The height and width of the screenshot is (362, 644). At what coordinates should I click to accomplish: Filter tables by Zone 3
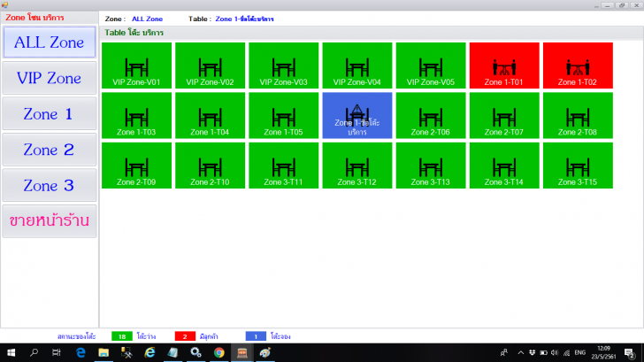point(50,185)
